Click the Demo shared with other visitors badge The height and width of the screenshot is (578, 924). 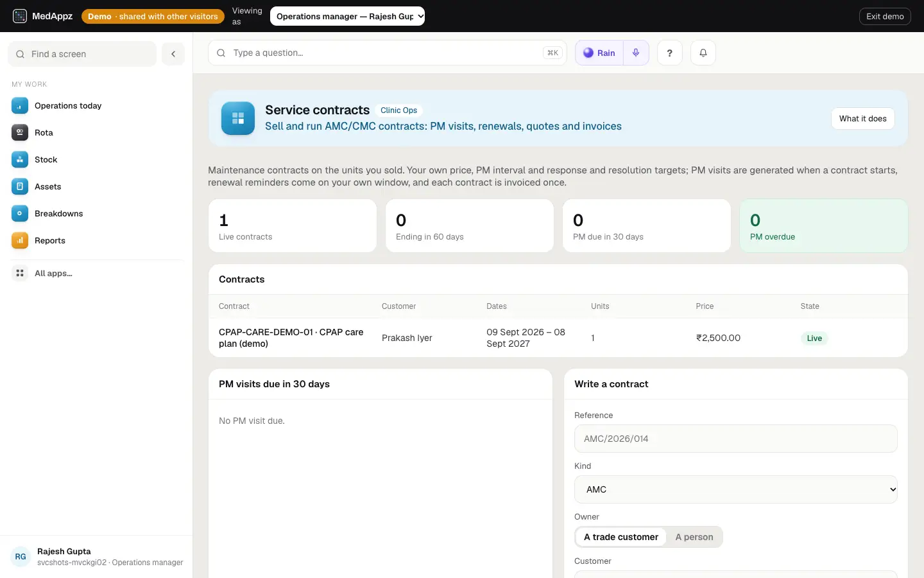[x=153, y=16]
